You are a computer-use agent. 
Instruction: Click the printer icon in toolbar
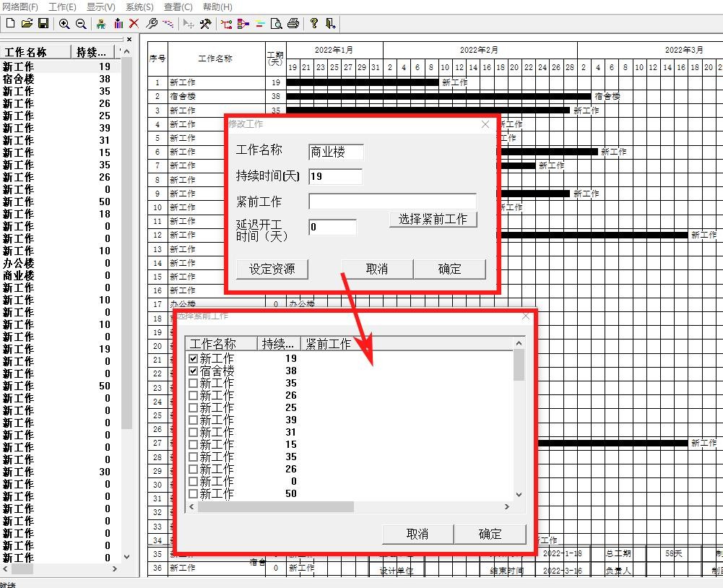(293, 24)
